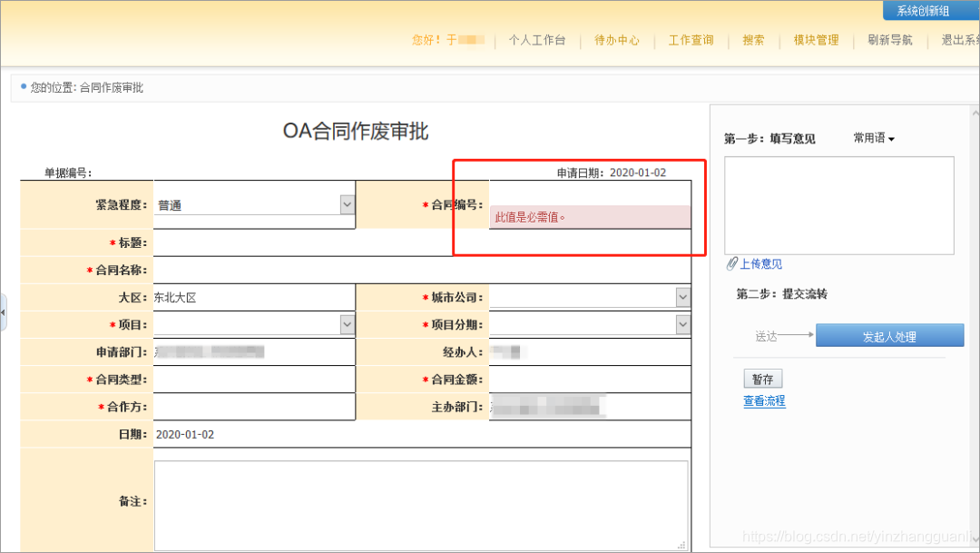
Task: Click 刷新导航 in the top bar
Action: 890,40
